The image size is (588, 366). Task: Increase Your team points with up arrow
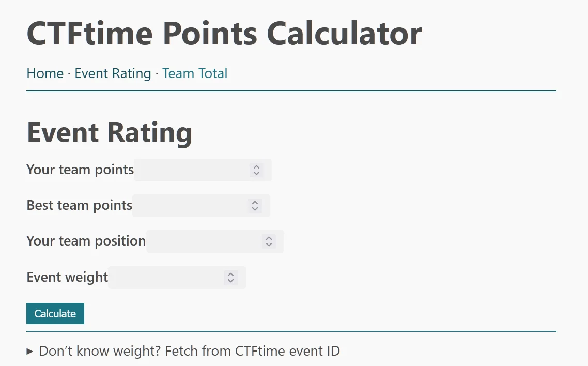click(x=257, y=166)
